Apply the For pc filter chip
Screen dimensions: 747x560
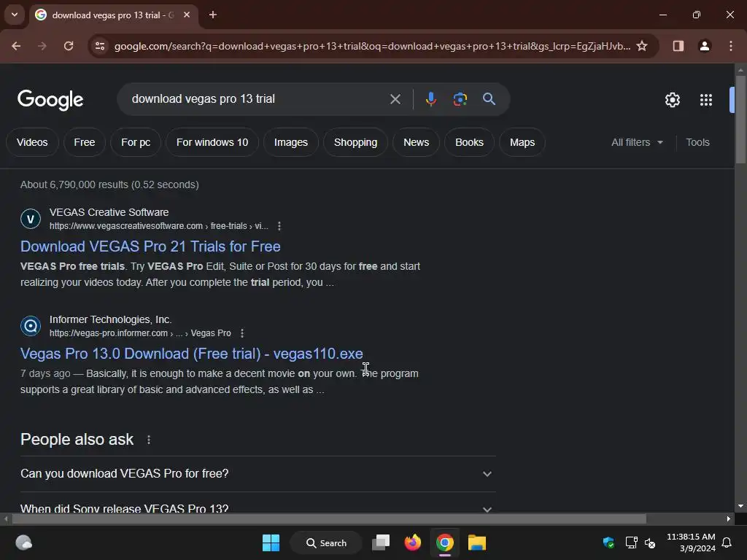pyautogui.click(x=136, y=142)
